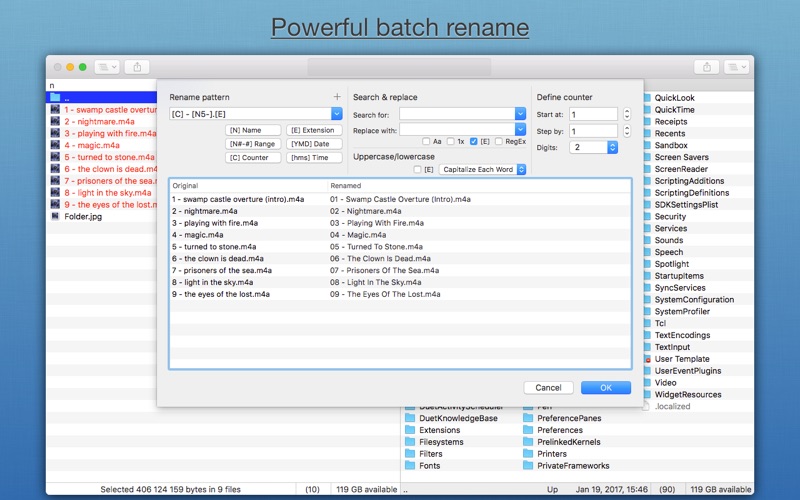Click the Search for text field
Image resolution: width=800 pixels, height=500 pixels.
tap(456, 115)
